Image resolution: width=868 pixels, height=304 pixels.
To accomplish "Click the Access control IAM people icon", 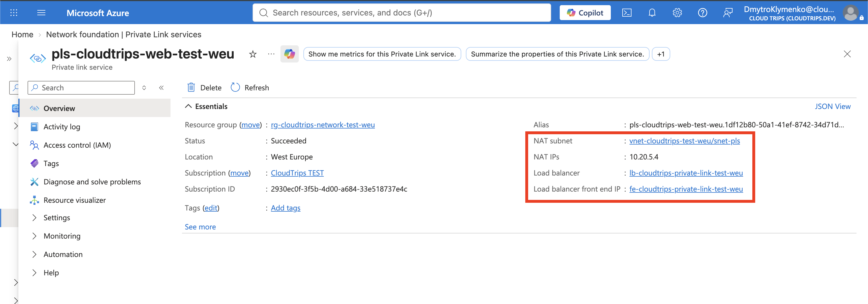I will [x=34, y=145].
